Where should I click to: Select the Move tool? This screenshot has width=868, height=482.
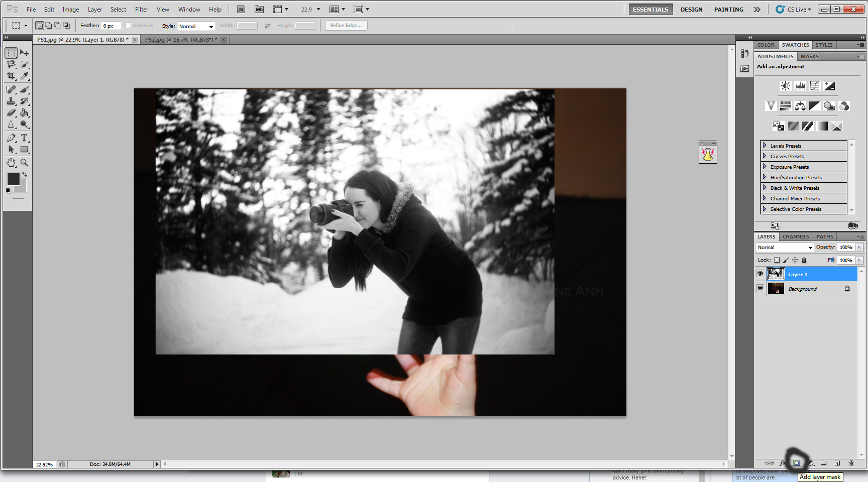coord(24,53)
